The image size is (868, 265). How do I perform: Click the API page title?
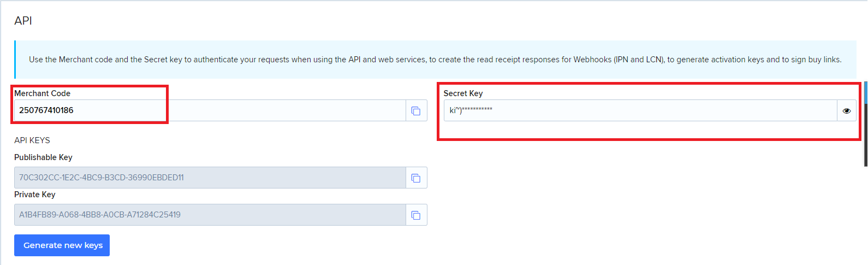coord(23,21)
